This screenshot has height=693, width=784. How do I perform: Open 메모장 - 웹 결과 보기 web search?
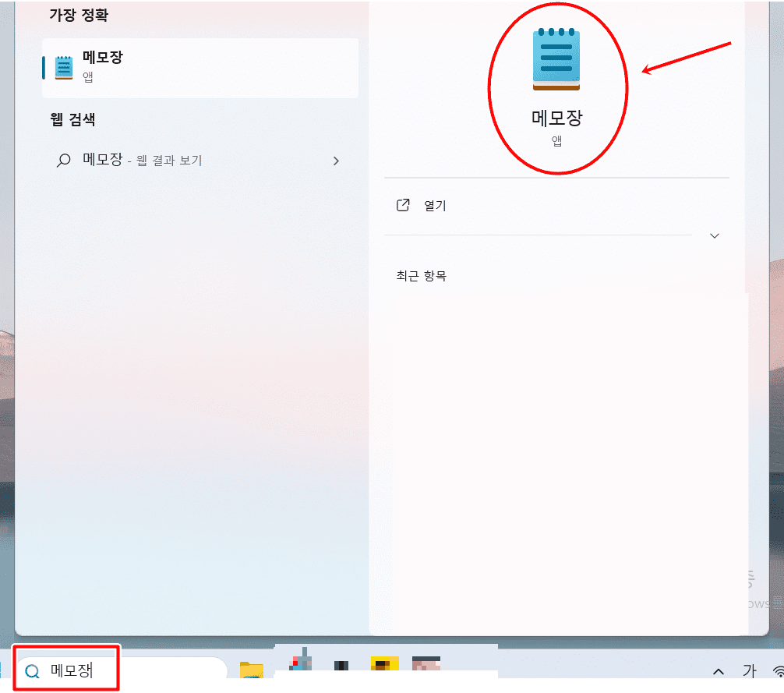200,161
